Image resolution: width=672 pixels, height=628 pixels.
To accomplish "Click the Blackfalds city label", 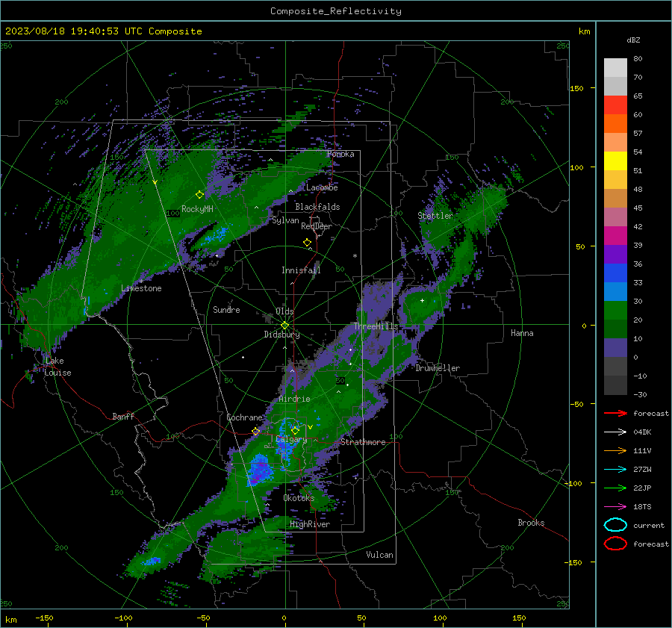I will tap(317, 207).
